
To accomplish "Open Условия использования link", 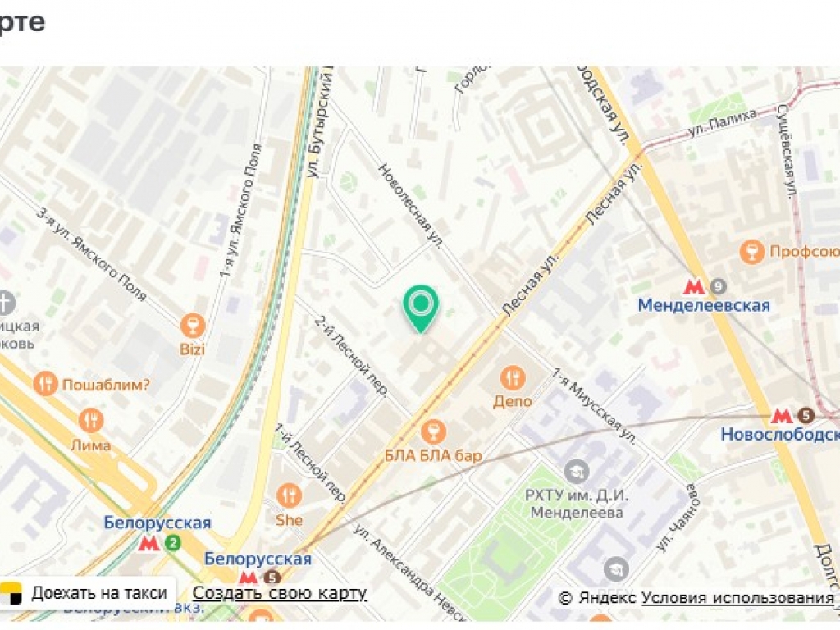I will pyautogui.click(x=737, y=598).
